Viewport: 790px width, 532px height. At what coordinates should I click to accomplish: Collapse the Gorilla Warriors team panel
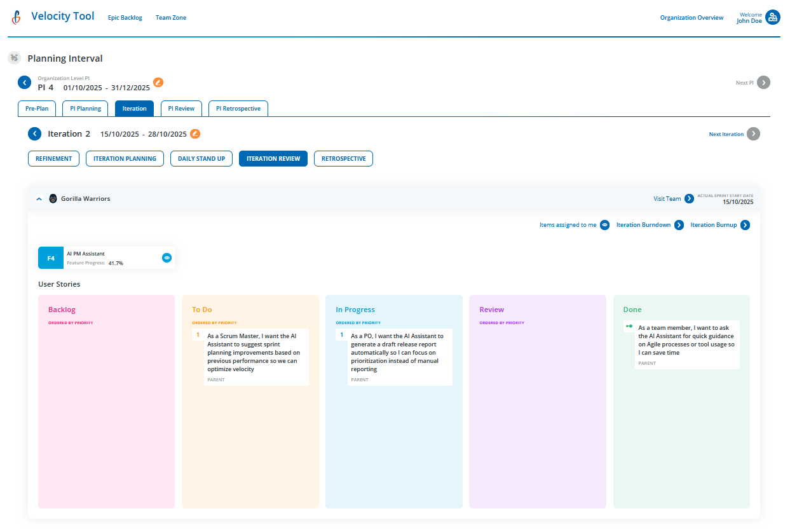(38, 198)
